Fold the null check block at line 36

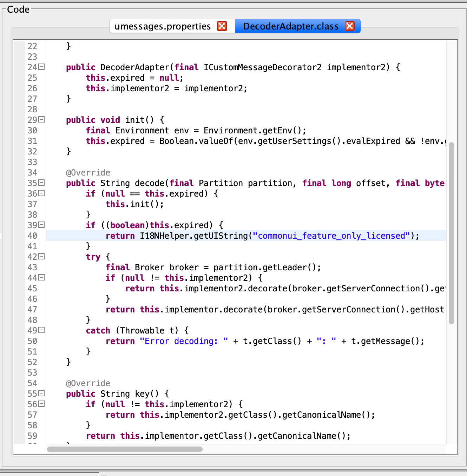coord(42,193)
